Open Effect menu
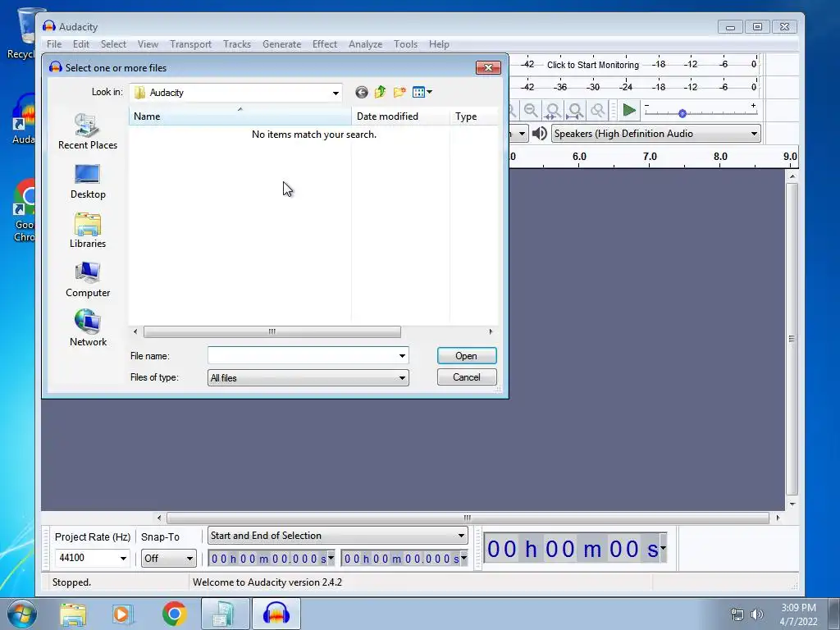The width and height of the screenshot is (840, 630). 325,44
